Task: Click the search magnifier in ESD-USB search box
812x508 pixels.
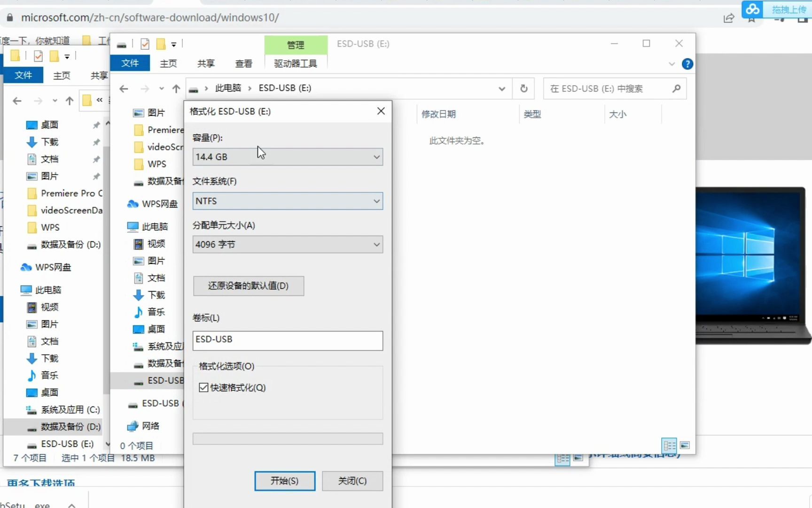Action: (x=677, y=88)
